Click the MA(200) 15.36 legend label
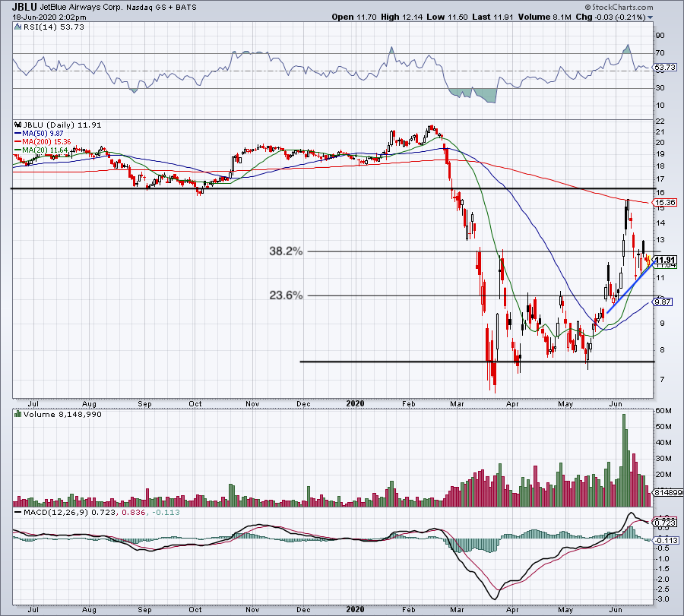 pos(46,142)
